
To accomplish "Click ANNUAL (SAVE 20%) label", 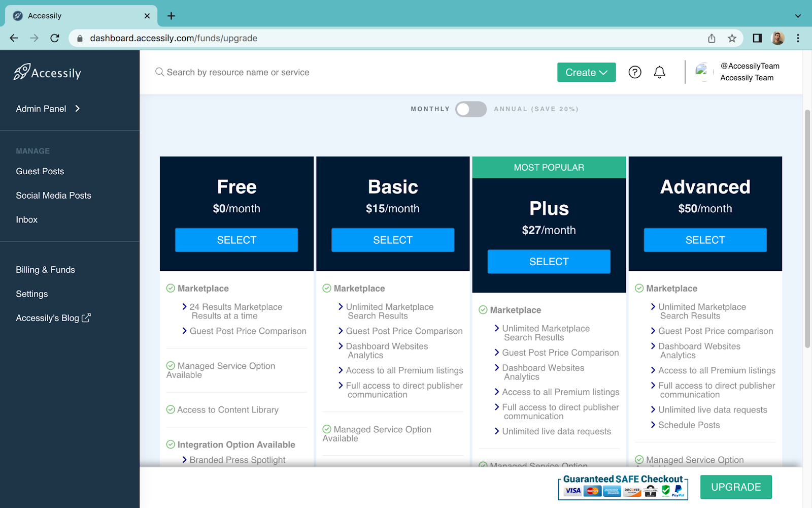I will coord(536,109).
